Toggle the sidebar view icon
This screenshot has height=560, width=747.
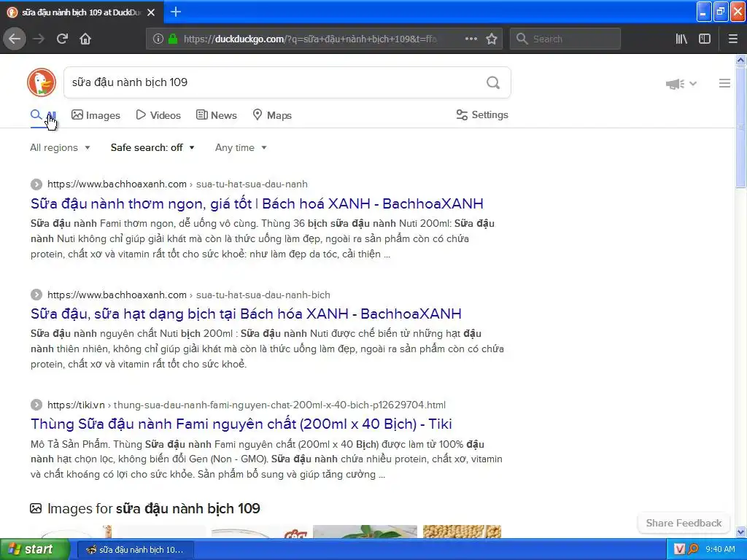click(705, 39)
